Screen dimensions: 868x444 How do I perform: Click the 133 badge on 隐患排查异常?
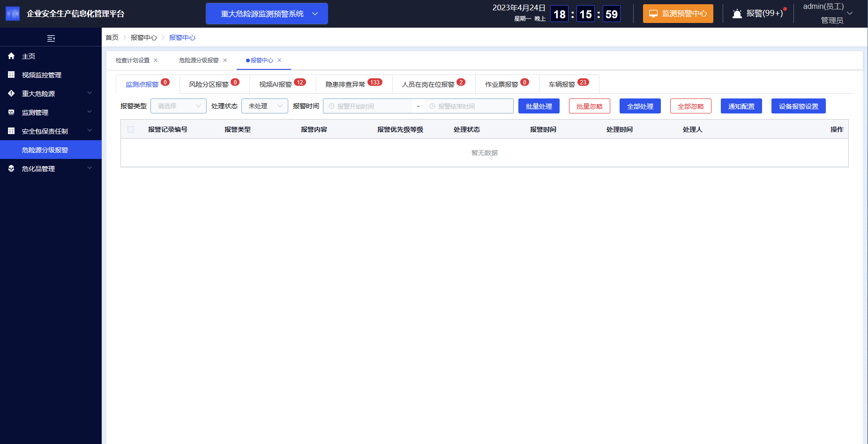pyautogui.click(x=375, y=82)
